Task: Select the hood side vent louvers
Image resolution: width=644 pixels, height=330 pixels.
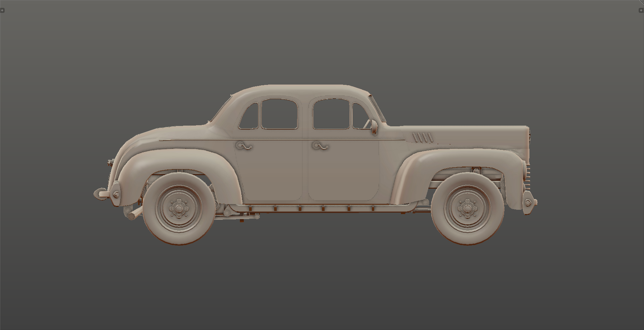Action: 423,137
